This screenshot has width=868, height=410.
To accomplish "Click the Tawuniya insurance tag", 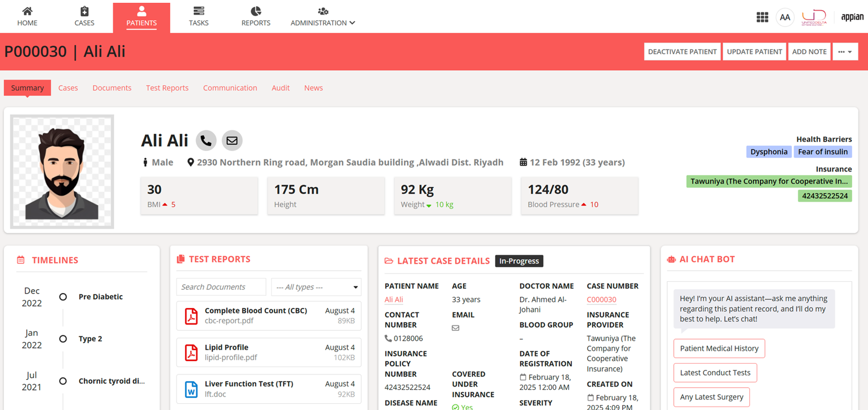I will tap(769, 181).
